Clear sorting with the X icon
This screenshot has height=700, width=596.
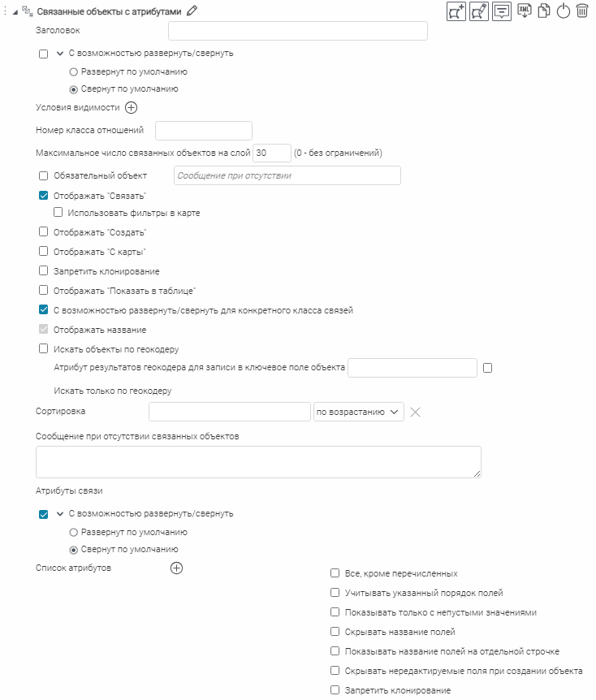[416, 413]
